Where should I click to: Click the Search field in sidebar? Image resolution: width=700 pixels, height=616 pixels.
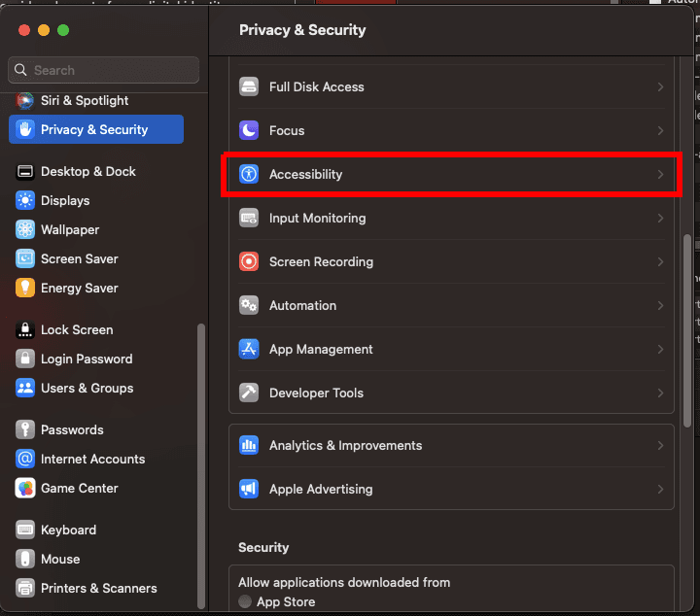click(104, 70)
